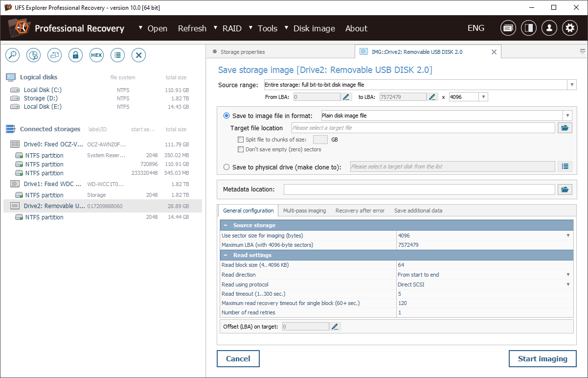Viewport: 588px width, 378px height.
Task: Switch to Save additional data tab
Action: click(x=418, y=211)
